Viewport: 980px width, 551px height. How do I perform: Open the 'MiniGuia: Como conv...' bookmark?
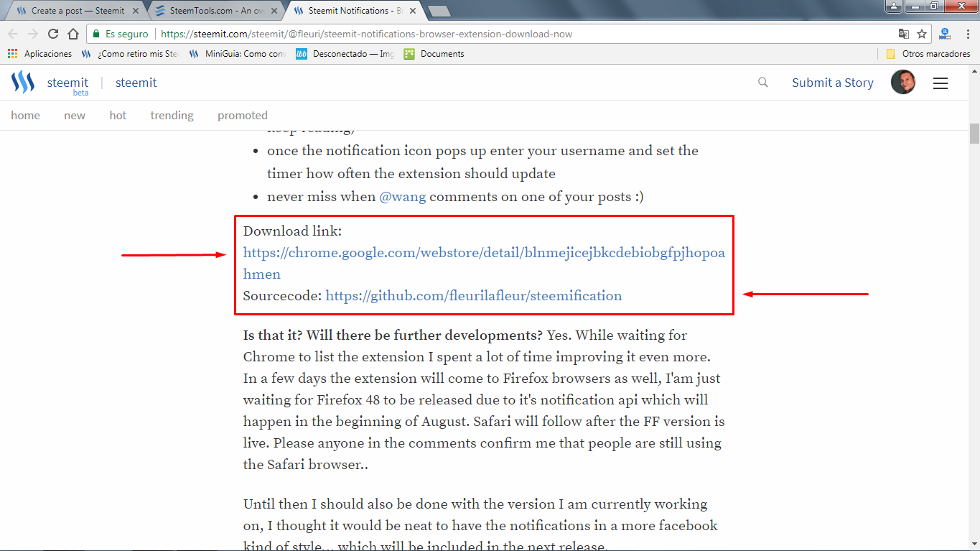237,54
